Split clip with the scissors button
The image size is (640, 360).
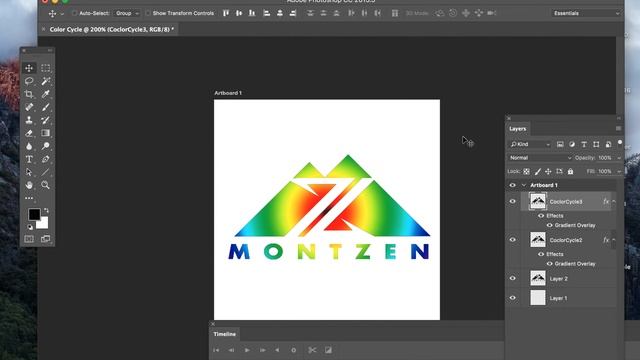tap(312, 350)
